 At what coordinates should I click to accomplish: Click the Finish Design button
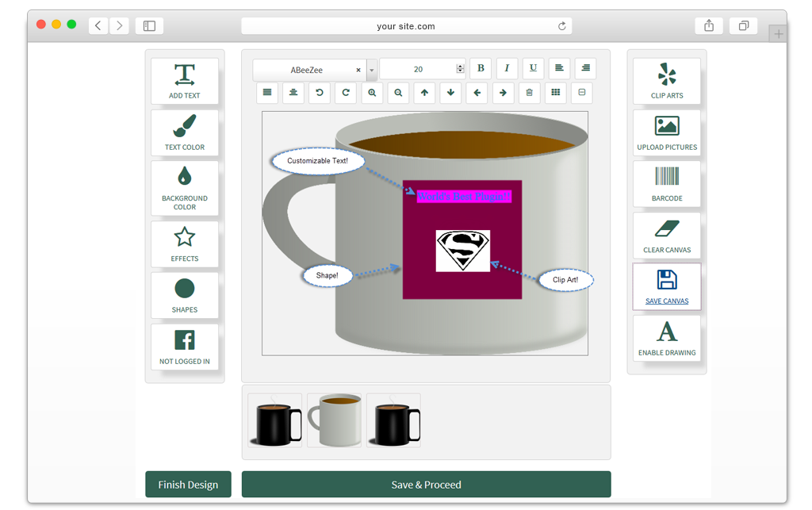coord(188,484)
